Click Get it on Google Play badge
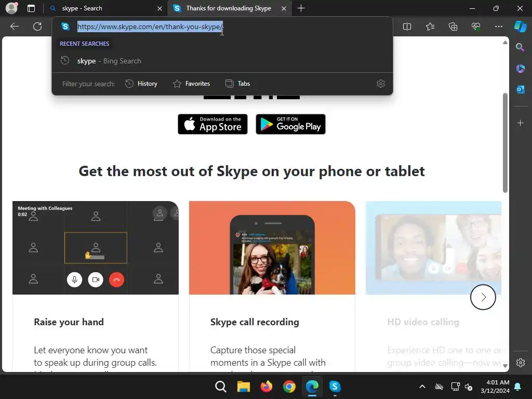Screen dimensions: 532x399 click(x=290, y=124)
